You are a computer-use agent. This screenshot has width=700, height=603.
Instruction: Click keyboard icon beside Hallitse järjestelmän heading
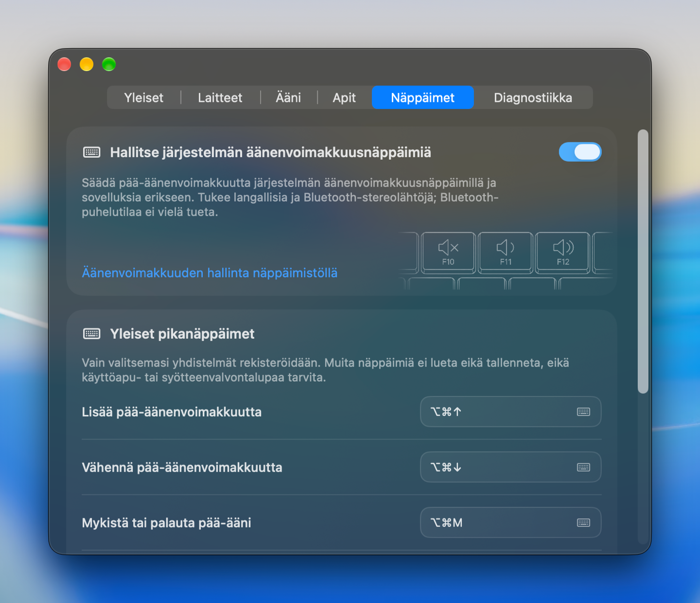point(91,152)
